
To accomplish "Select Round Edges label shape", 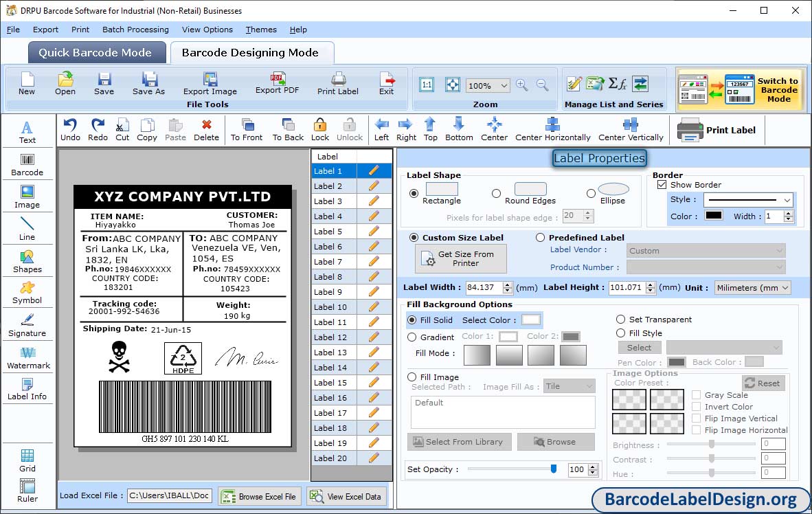I will [x=496, y=193].
